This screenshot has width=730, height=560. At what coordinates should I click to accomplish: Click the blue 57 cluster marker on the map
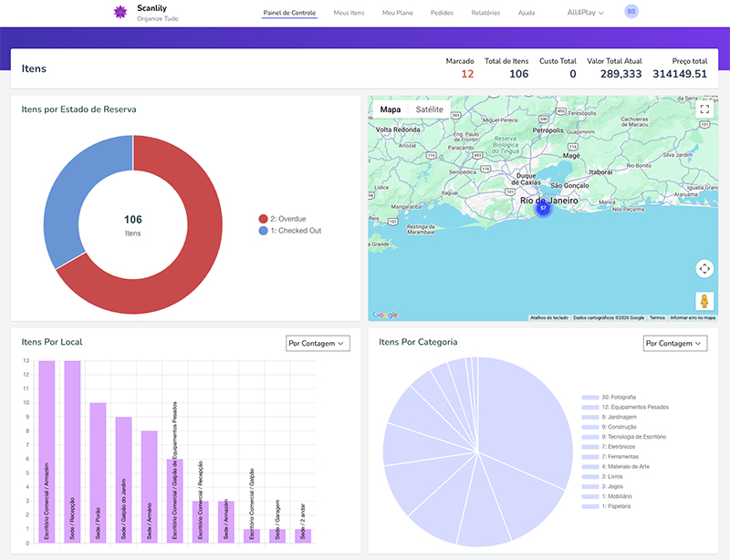tap(543, 208)
